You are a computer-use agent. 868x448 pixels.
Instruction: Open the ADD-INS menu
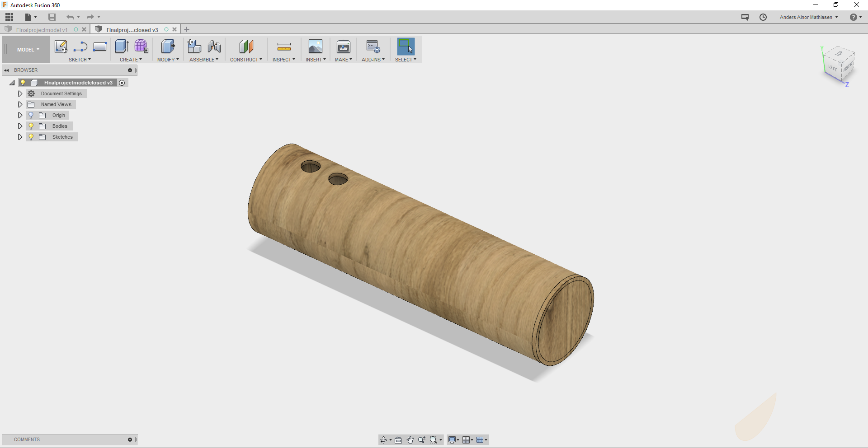[x=373, y=60]
